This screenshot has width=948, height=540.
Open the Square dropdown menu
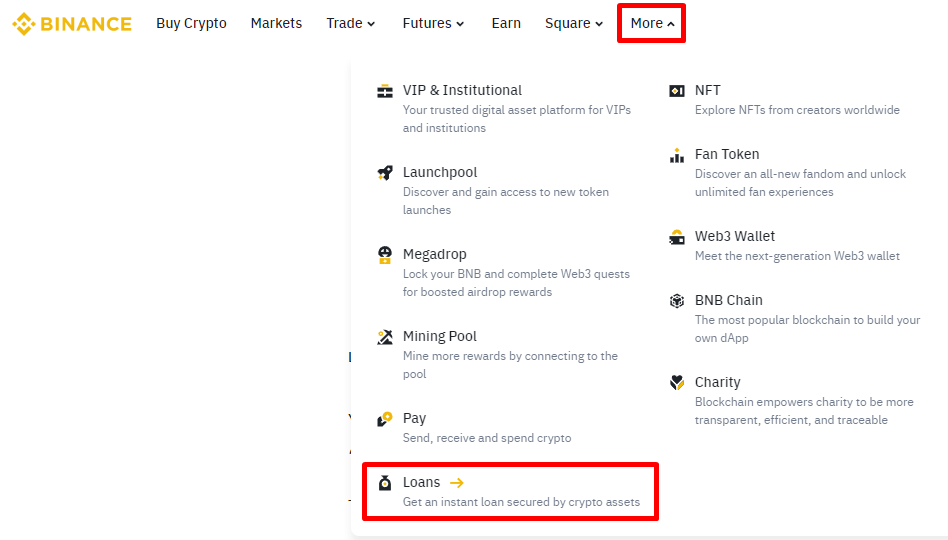click(574, 23)
